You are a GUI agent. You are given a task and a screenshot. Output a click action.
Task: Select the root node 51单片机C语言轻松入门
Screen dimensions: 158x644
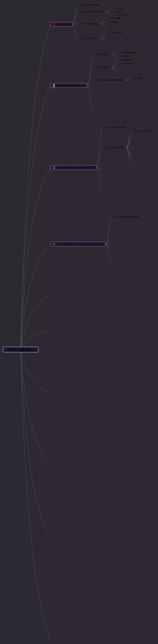coord(21,350)
